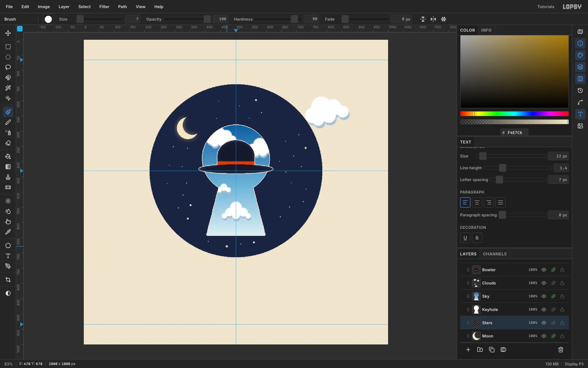Set paragraph alignment to justify

tap(501, 202)
